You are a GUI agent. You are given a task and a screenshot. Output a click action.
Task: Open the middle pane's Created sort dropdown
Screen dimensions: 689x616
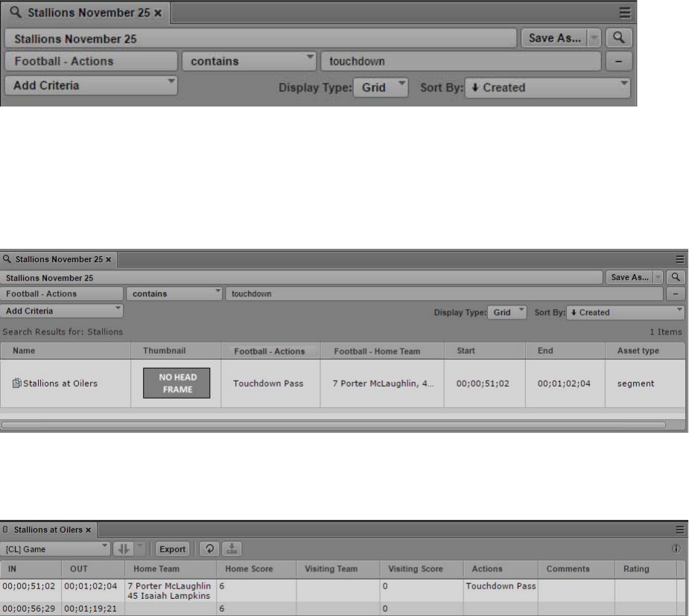tap(625, 312)
